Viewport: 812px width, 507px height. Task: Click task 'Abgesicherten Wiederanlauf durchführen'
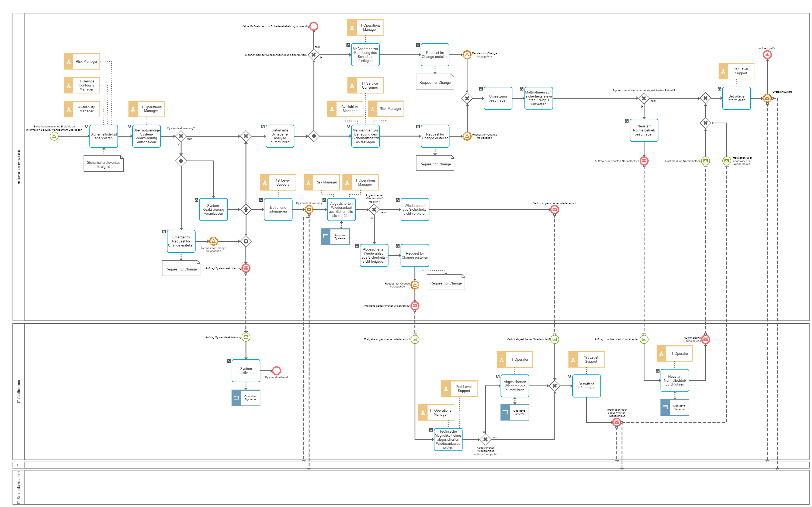click(x=515, y=386)
